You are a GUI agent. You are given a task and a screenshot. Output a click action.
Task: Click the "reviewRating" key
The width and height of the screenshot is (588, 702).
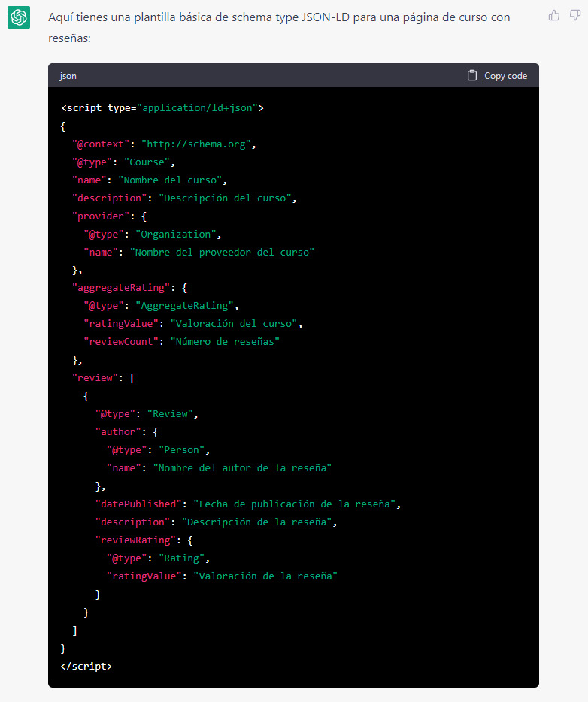point(135,540)
